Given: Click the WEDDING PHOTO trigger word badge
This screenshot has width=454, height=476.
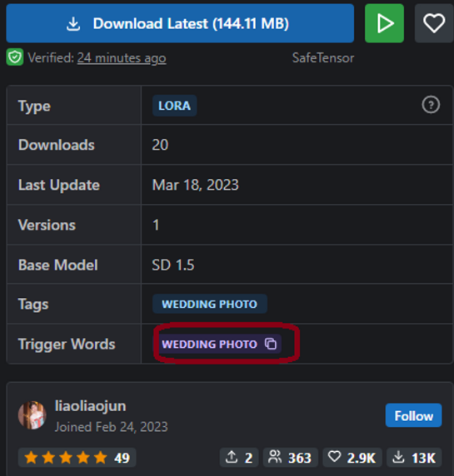Looking at the screenshot, I should 217,344.
